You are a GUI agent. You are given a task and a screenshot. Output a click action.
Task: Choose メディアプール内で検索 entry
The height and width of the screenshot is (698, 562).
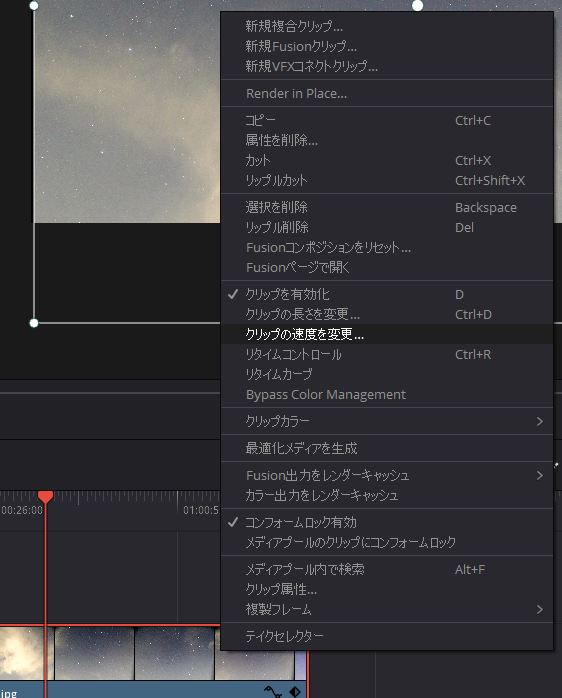[x=387, y=569]
